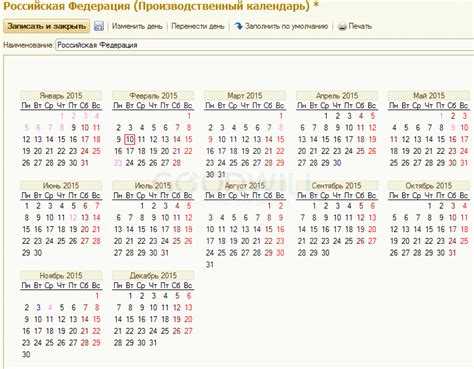Select the Сентябрь 2015 month header

tap(337, 185)
